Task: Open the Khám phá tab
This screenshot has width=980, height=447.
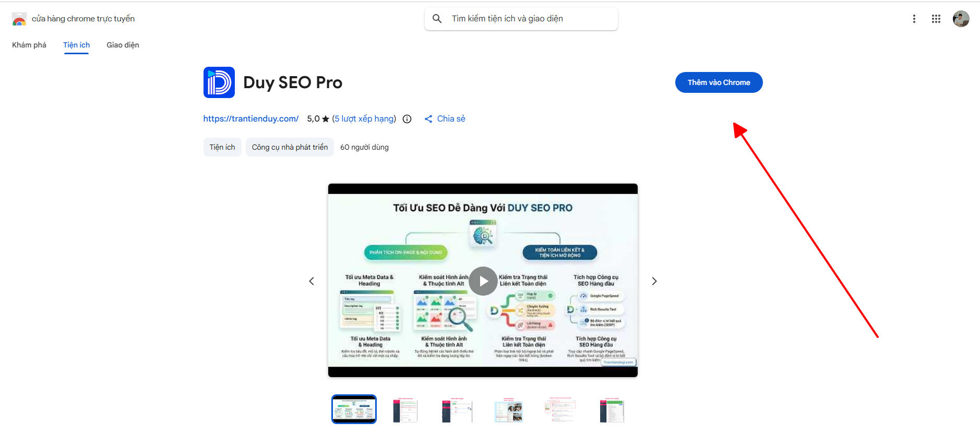Action: [29, 45]
